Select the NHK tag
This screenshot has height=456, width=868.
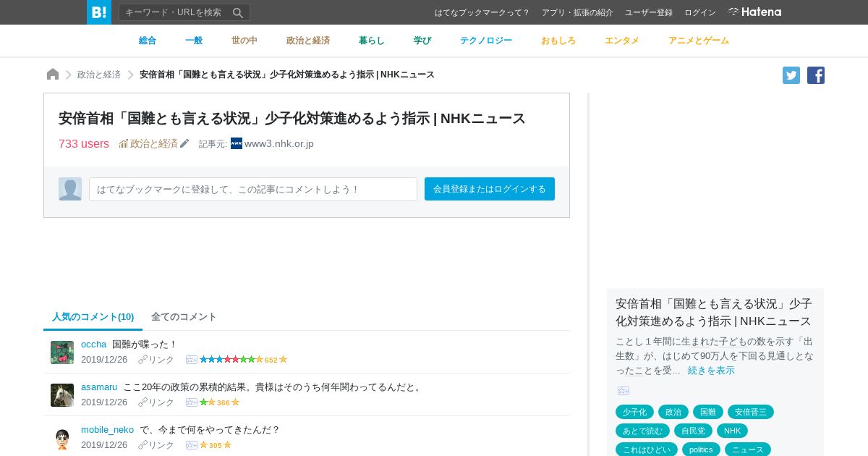[x=732, y=431]
